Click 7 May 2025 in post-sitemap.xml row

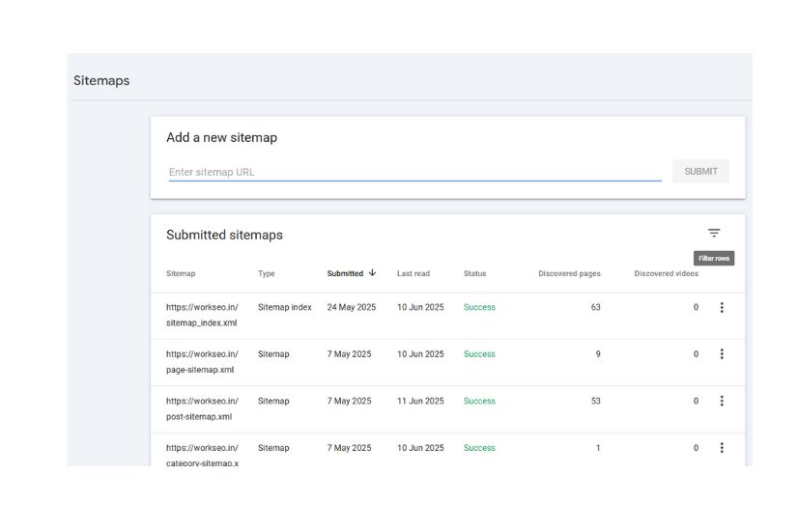coord(349,401)
